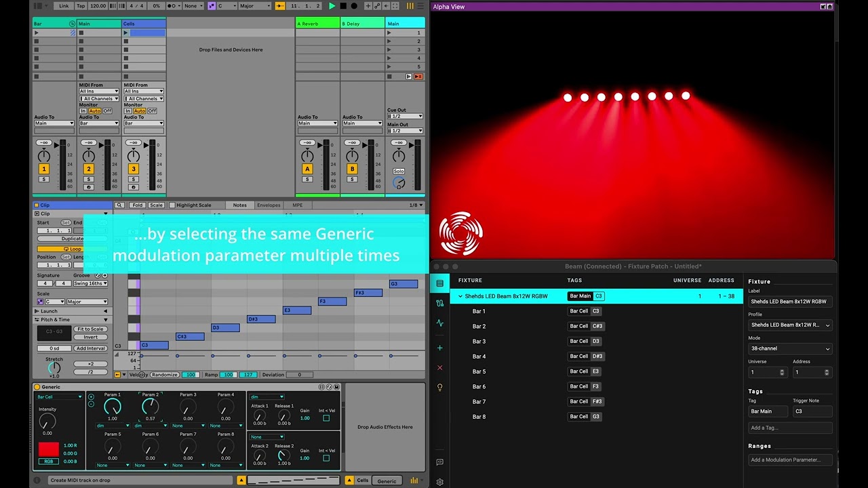Click the Duplicate button in the Clip panel
868x488 pixels.
click(x=73, y=239)
